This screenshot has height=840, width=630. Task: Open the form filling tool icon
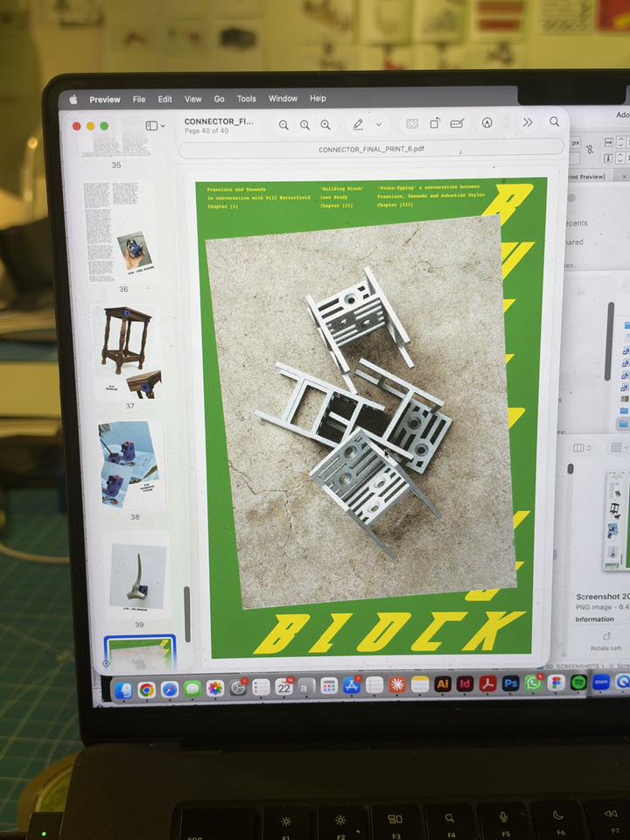[457, 123]
